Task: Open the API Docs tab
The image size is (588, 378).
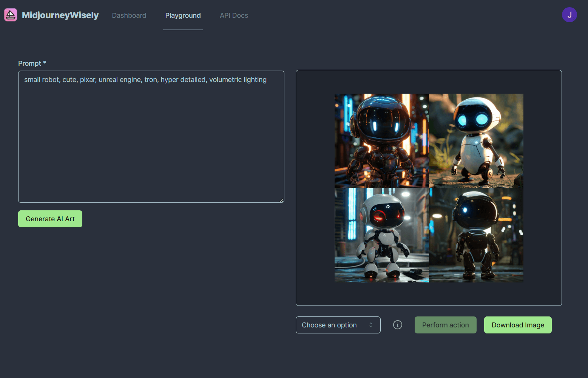Action: [234, 15]
